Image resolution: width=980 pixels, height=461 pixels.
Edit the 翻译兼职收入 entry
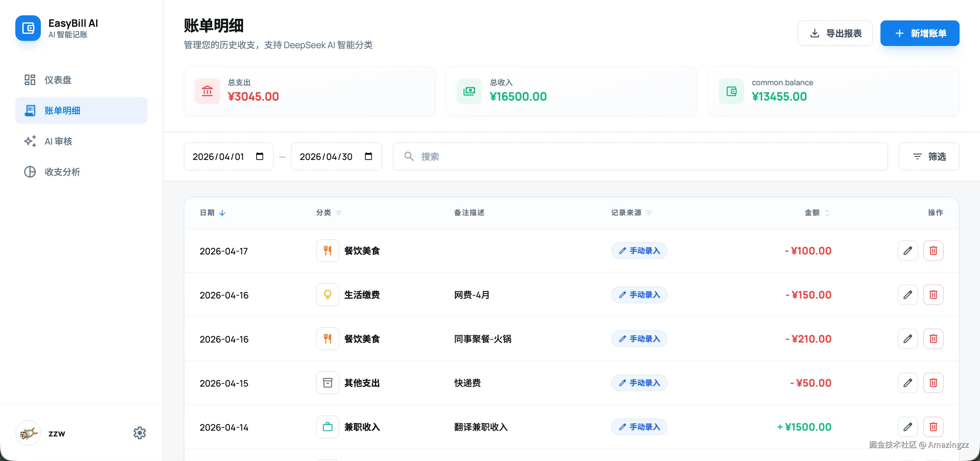(x=907, y=427)
